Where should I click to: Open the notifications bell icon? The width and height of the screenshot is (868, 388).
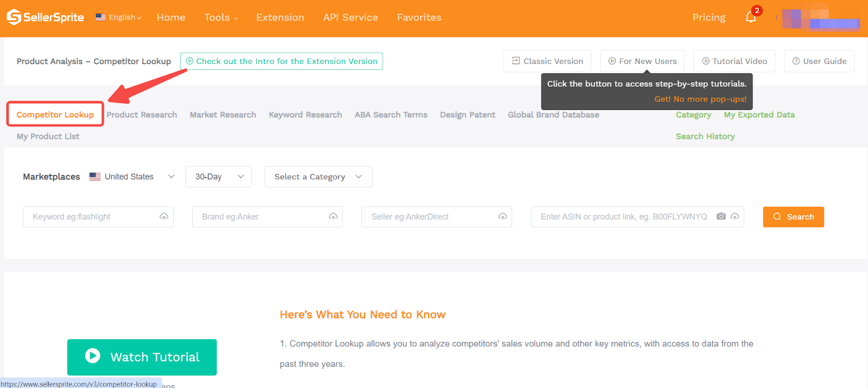tap(751, 17)
